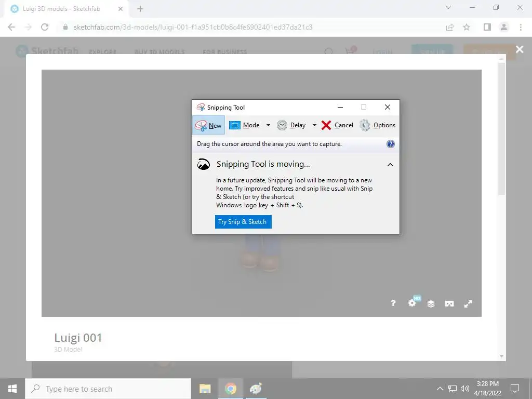Image resolution: width=532 pixels, height=399 pixels.
Task: Close the Luigi 3D models tab
Action: tap(121, 9)
